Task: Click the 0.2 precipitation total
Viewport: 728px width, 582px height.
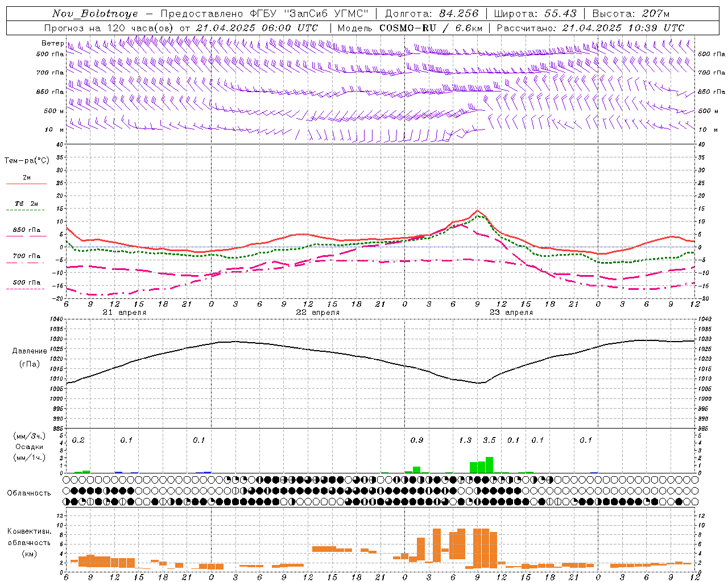Action: (x=78, y=440)
